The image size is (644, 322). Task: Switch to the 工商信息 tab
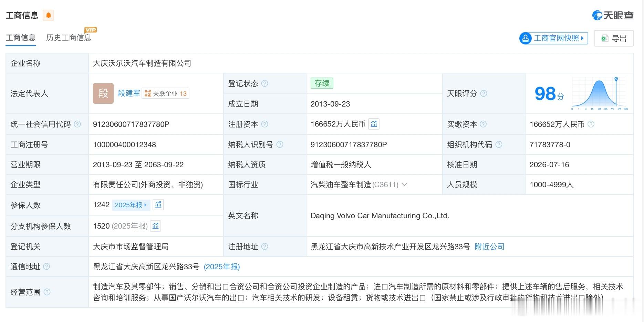(x=21, y=38)
